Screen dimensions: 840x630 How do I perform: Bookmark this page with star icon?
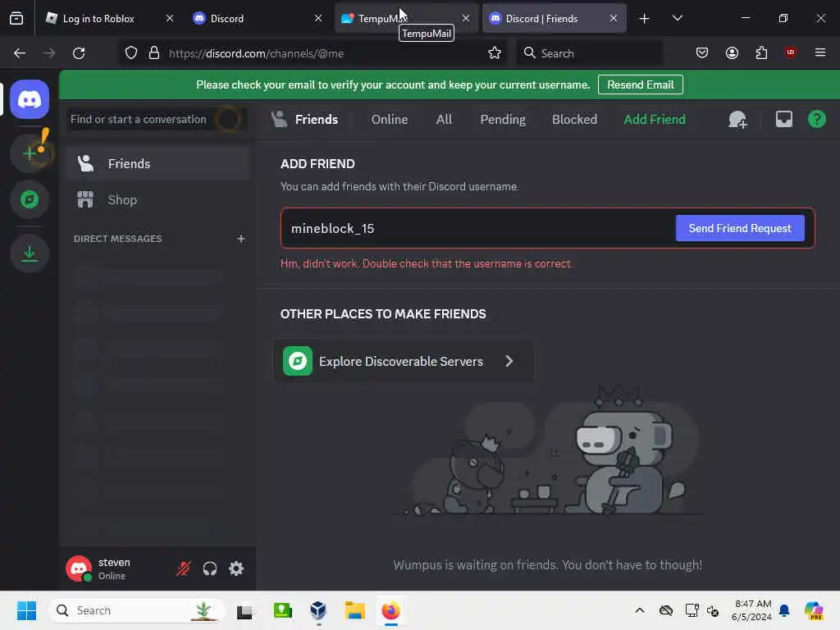click(x=495, y=53)
